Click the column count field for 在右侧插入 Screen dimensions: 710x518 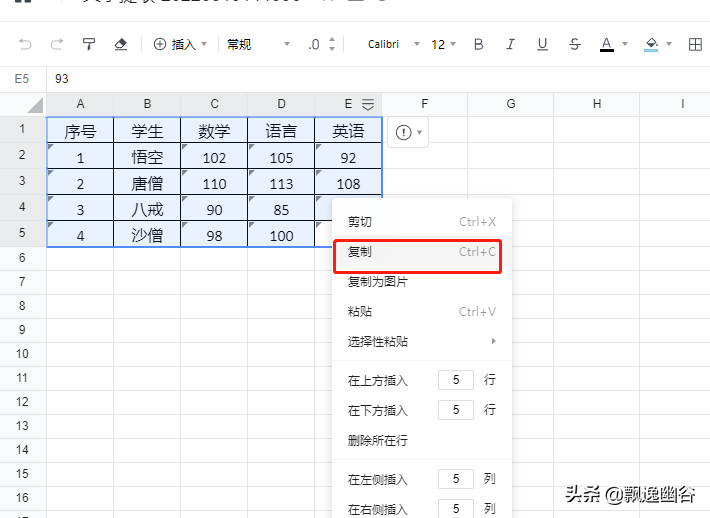pyautogui.click(x=456, y=508)
